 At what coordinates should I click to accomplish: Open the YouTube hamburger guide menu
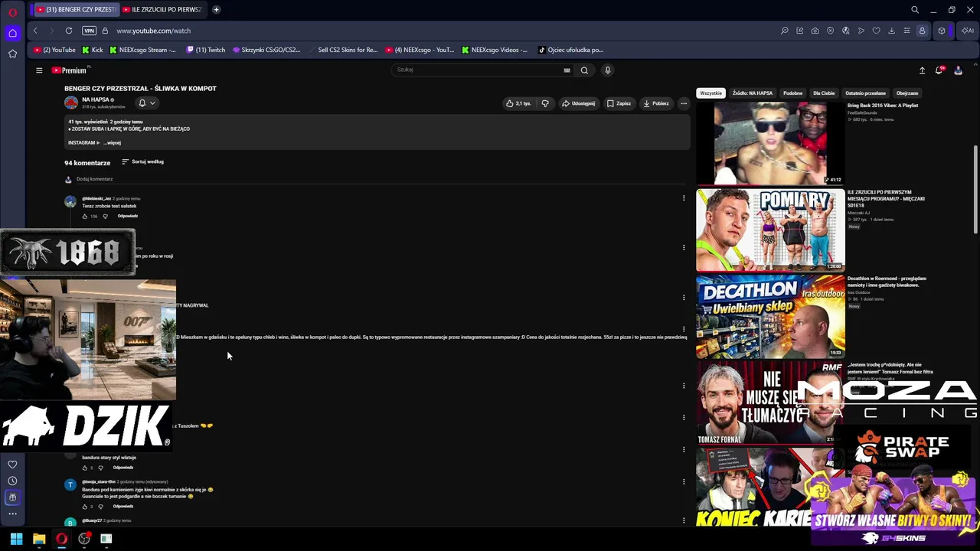tap(39, 70)
